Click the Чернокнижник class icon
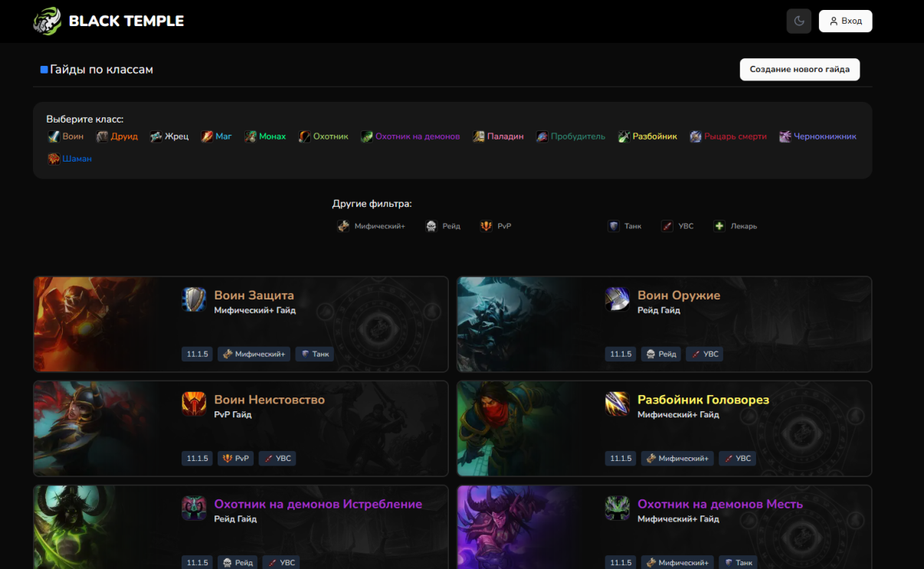The height and width of the screenshot is (569, 924). (x=785, y=136)
